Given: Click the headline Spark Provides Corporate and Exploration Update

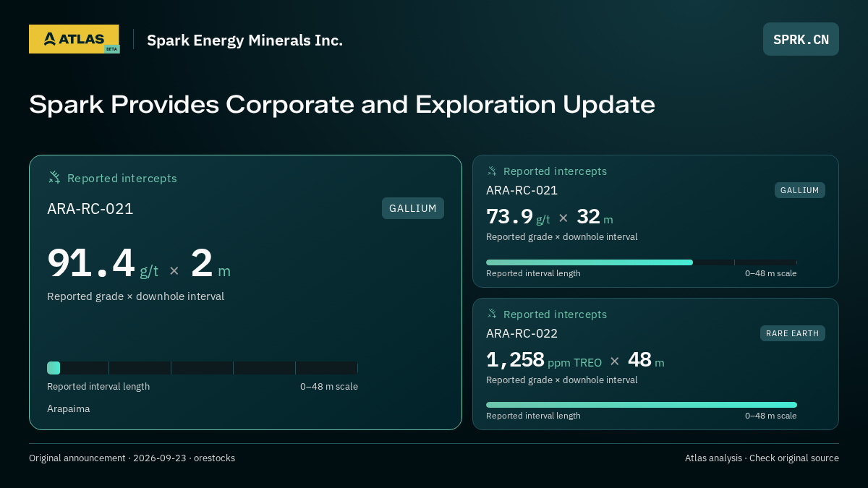Looking at the screenshot, I should pyautogui.click(x=342, y=104).
